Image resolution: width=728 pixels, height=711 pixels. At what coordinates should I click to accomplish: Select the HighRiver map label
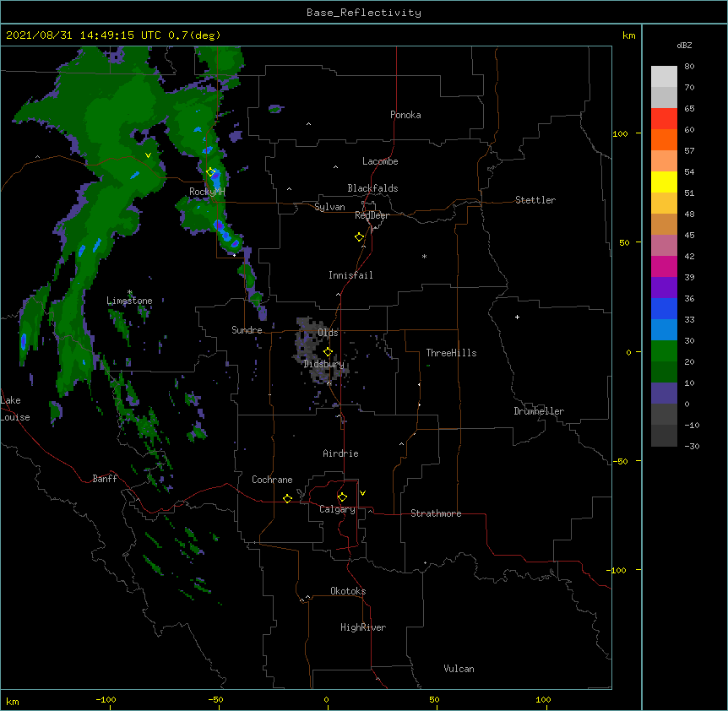[x=363, y=627]
